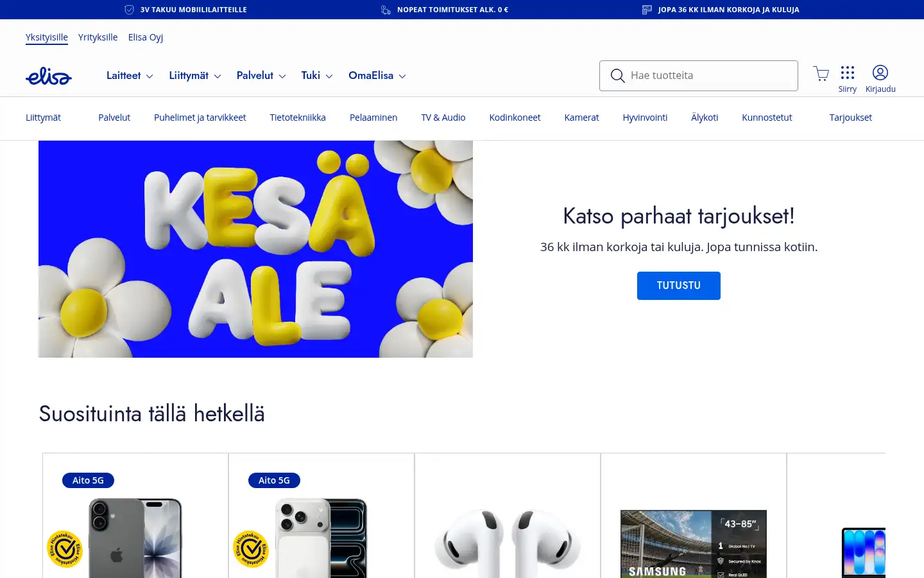Viewport: 924px width, 578px height.
Task: Expand the Laitteet dropdown
Action: (130, 76)
